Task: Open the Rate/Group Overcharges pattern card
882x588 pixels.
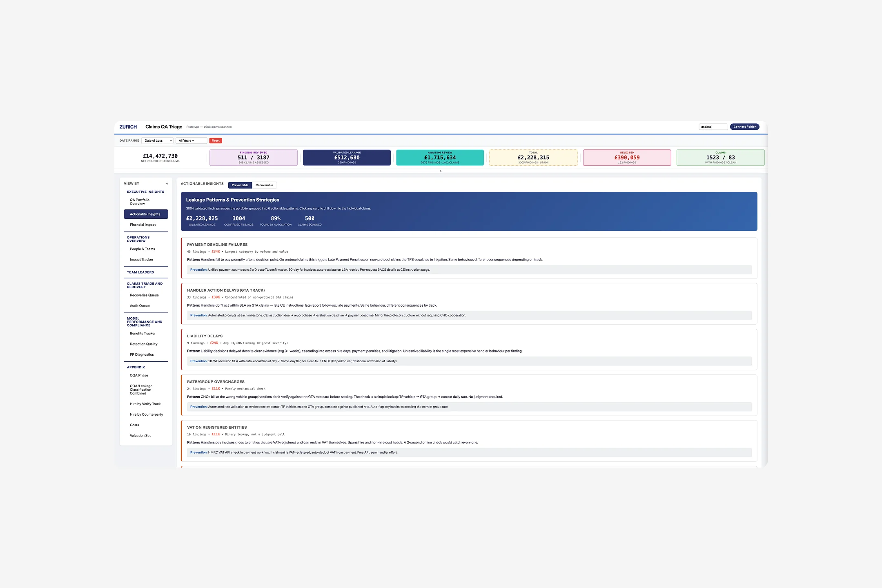Action: (469, 395)
